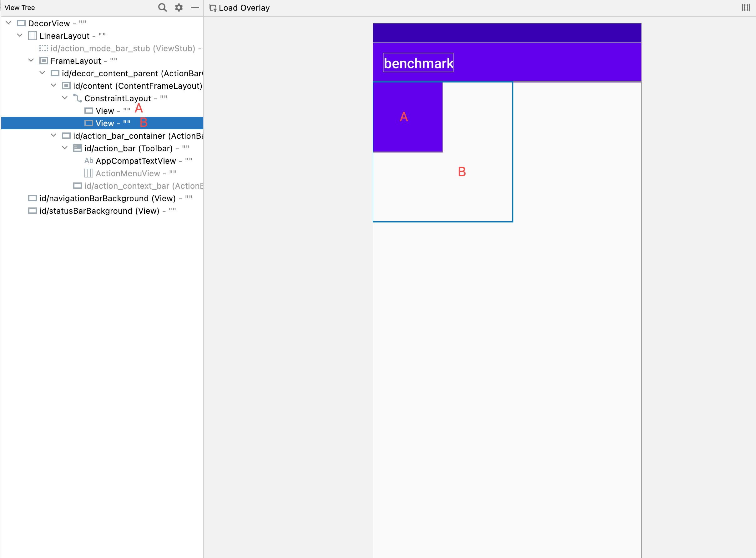Click the LinearLayout columns icon

click(33, 36)
